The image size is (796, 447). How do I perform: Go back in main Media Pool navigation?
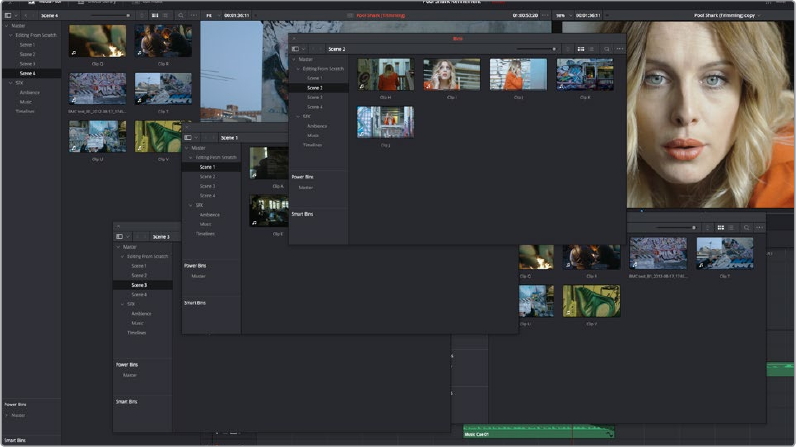(x=25, y=15)
